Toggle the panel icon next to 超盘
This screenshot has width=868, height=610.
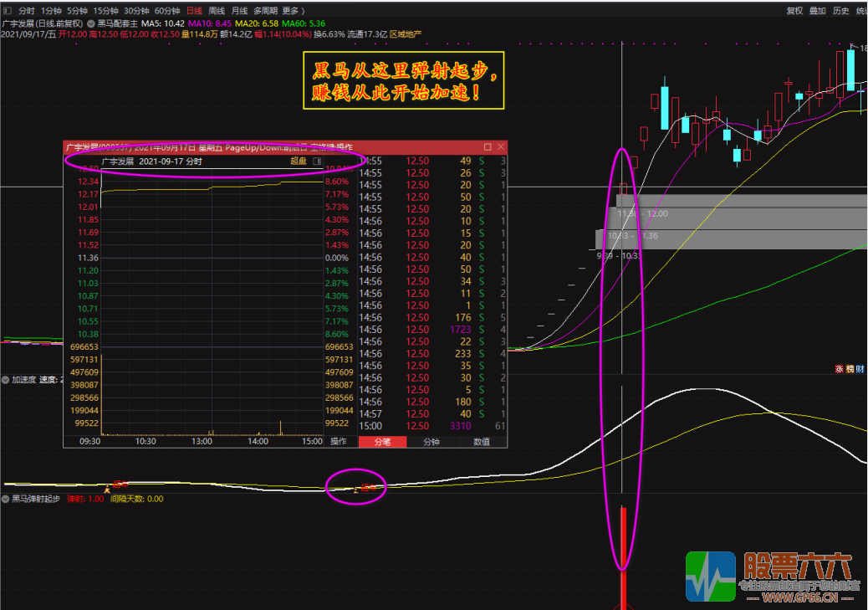[317, 161]
